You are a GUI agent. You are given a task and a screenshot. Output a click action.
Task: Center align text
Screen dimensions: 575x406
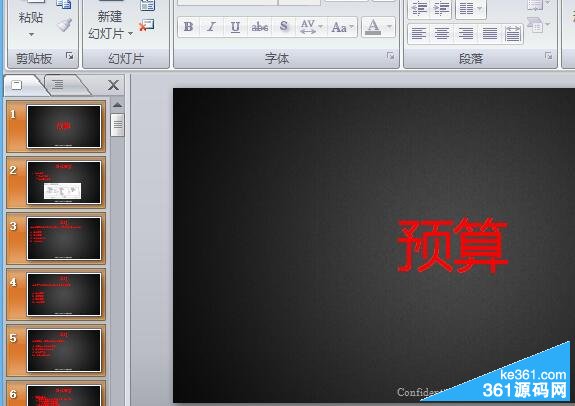point(442,34)
